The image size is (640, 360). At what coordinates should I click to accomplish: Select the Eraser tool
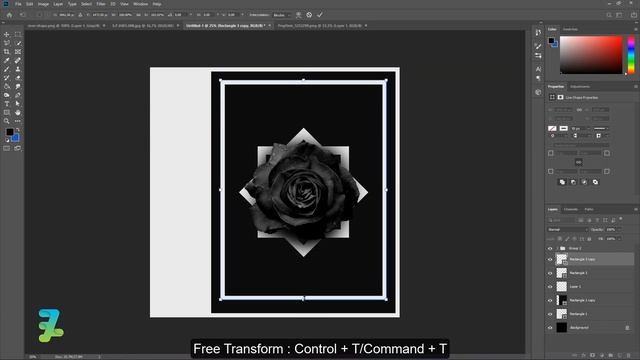tap(18, 78)
